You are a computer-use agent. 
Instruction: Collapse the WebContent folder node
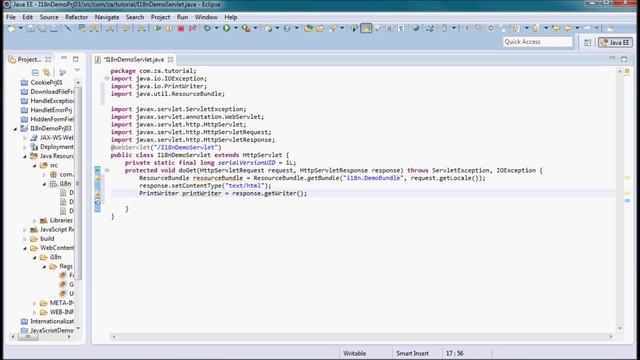(25, 248)
